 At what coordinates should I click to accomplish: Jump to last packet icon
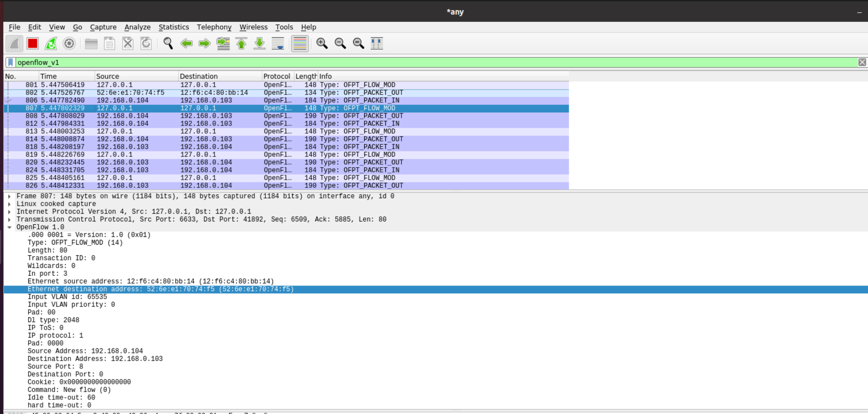(259, 44)
